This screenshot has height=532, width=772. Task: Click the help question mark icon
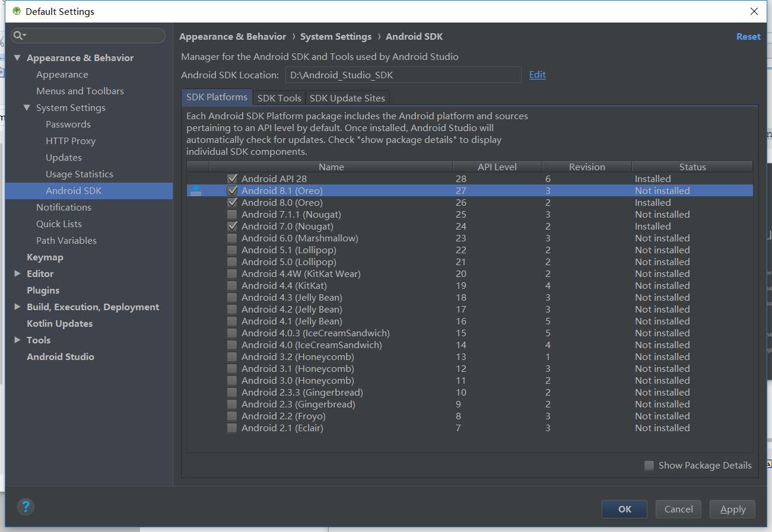[26, 506]
